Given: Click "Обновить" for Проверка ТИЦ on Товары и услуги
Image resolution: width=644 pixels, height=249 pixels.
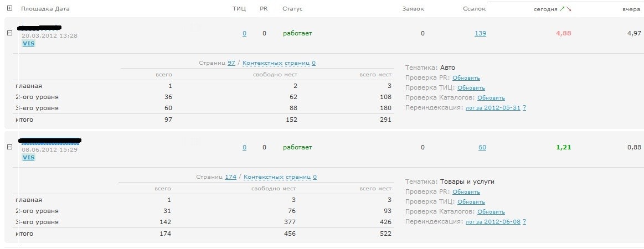Looking at the screenshot, I should [x=471, y=201].
